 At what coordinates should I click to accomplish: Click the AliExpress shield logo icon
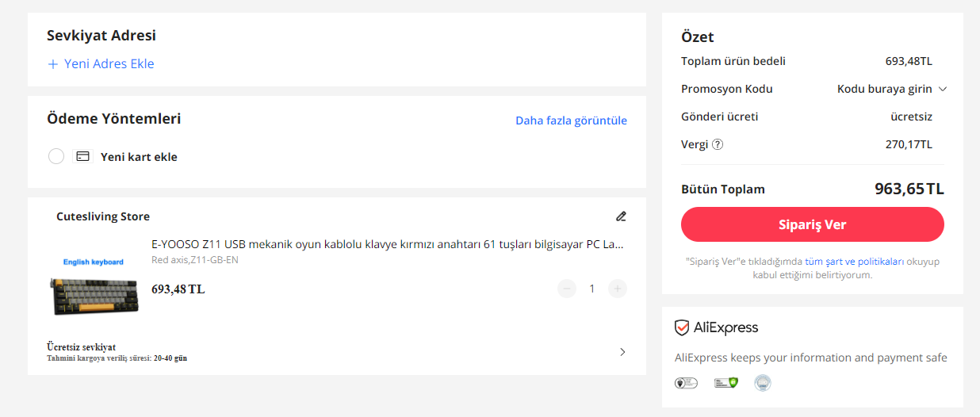point(682,328)
